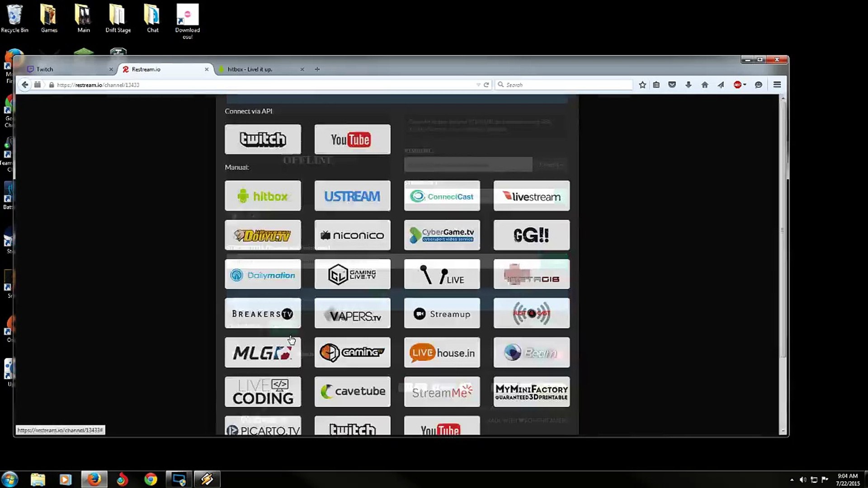Bookmark this page with the star
This screenshot has width=868, height=488.
point(642,84)
